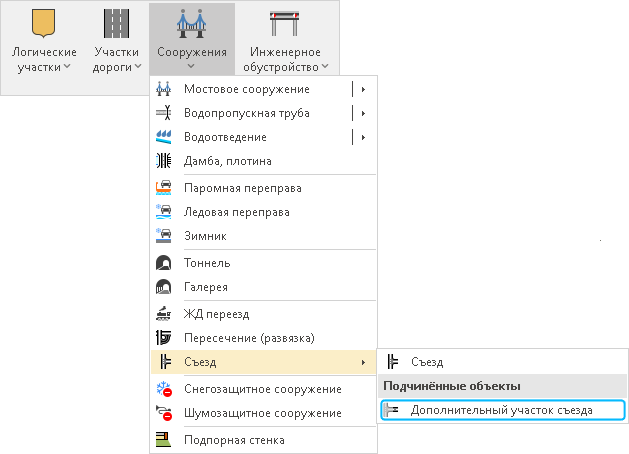
Task: Choose Водопропускная труба from the menu
Action: (264, 113)
